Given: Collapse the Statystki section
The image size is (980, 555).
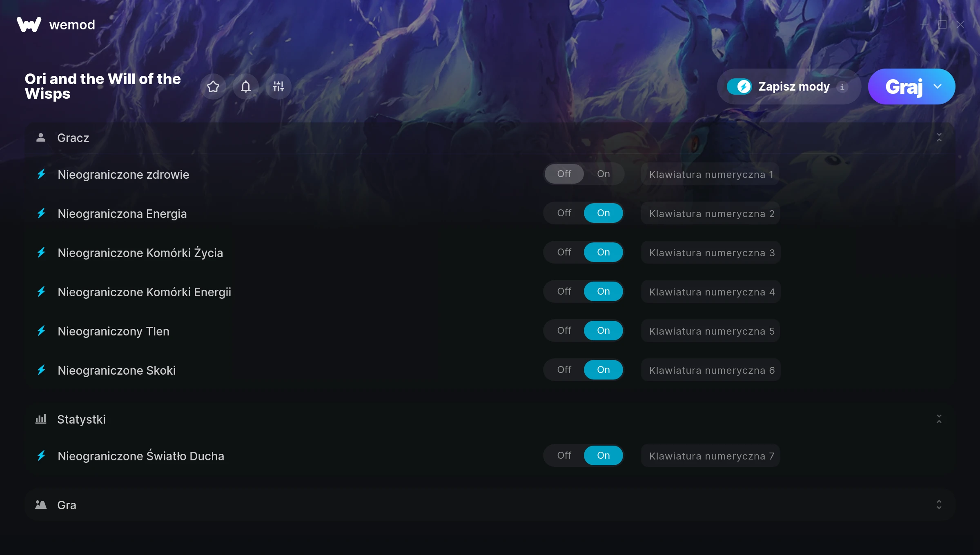Looking at the screenshot, I should click(939, 419).
